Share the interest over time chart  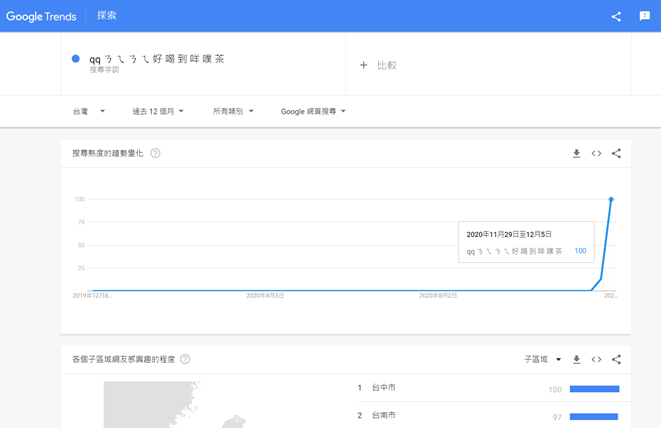coord(616,153)
